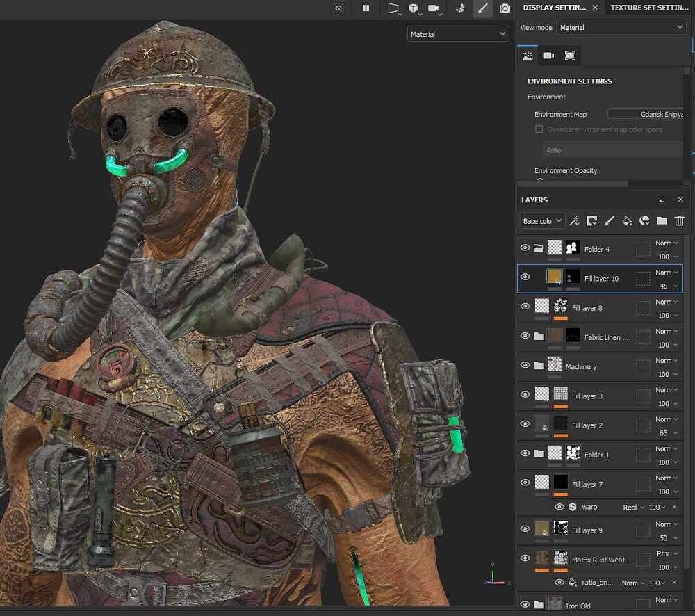Add a black mask using the mask icon

[592, 221]
